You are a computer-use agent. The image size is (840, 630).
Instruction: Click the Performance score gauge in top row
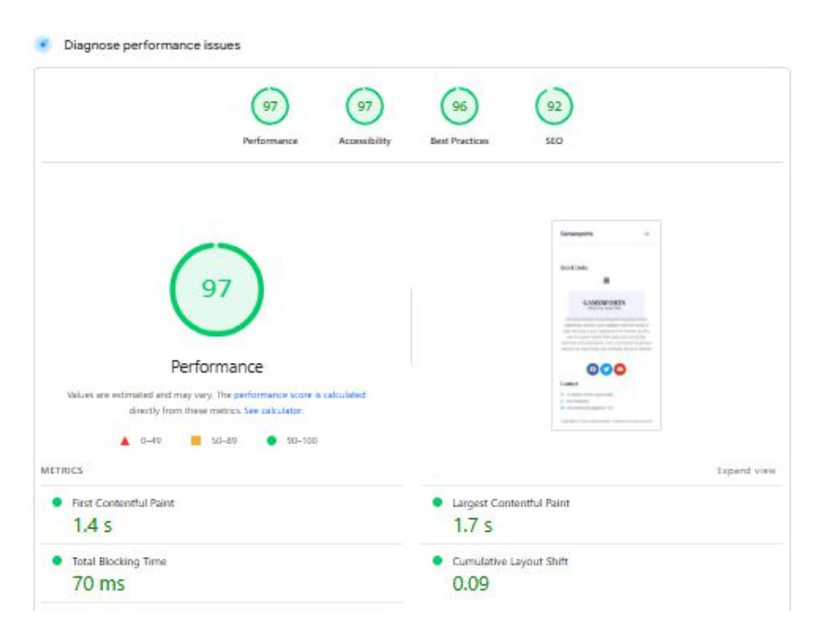tap(270, 106)
